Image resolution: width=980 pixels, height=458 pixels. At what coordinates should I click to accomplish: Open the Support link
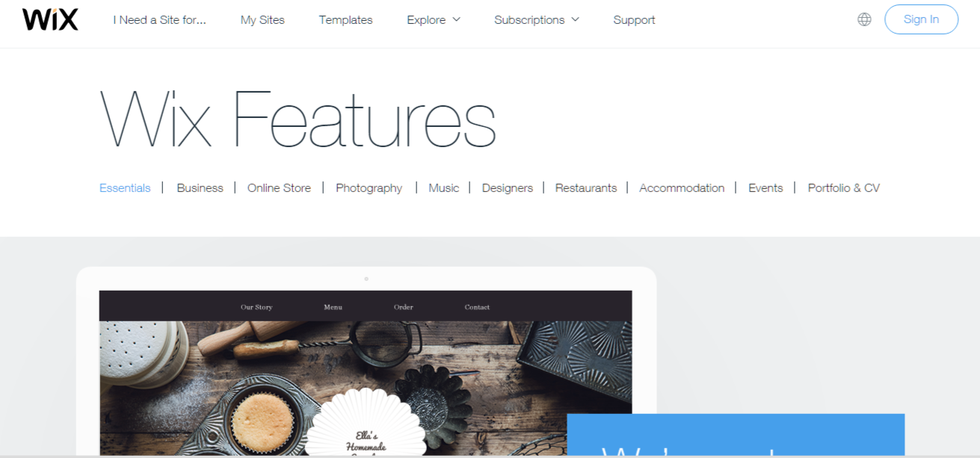[634, 19]
